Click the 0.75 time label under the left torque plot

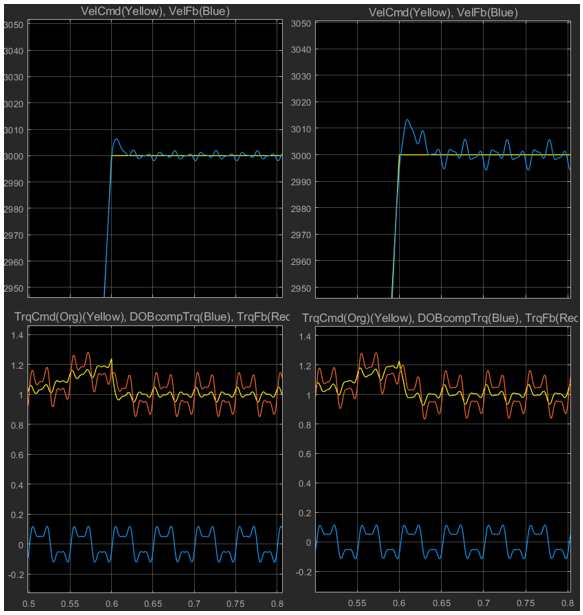tap(235, 604)
